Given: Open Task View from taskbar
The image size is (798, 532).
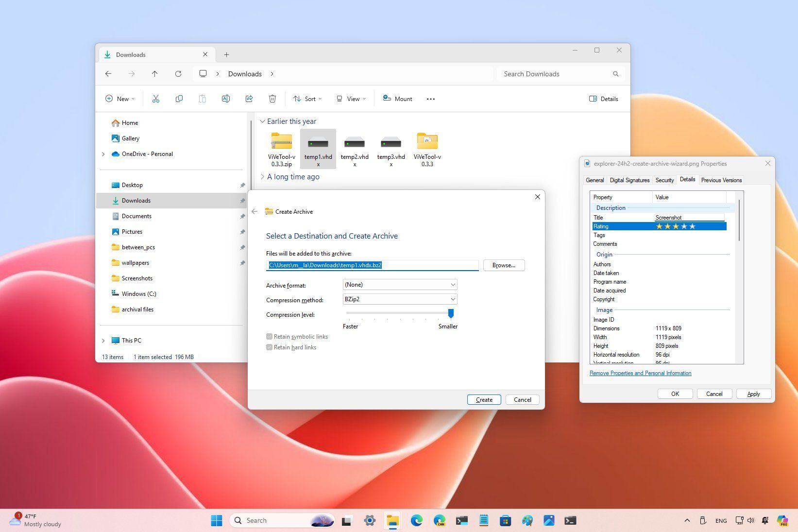Looking at the screenshot, I should [346, 520].
